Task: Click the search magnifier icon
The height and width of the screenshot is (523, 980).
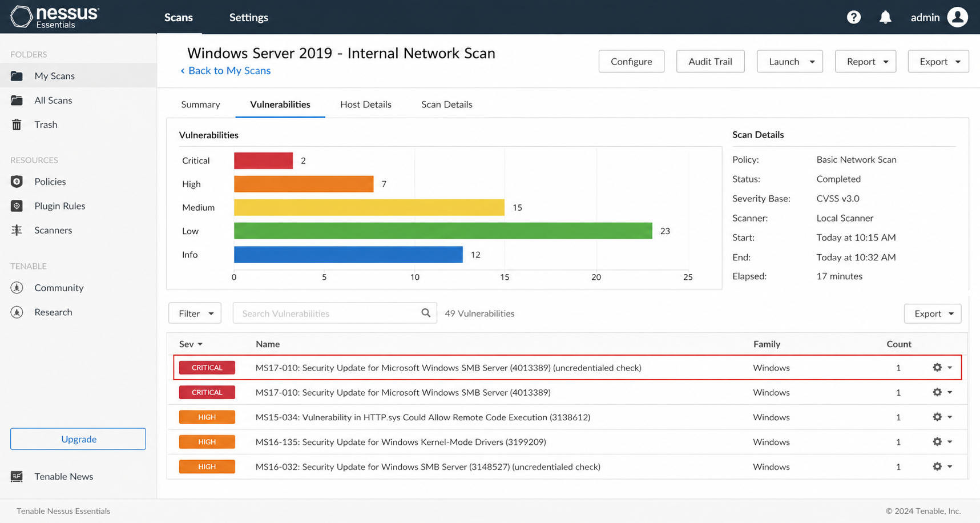Action: (x=426, y=313)
